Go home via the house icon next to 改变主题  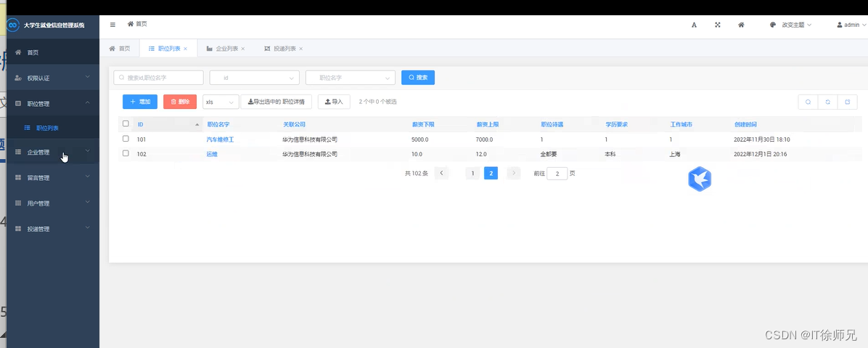pyautogui.click(x=741, y=25)
